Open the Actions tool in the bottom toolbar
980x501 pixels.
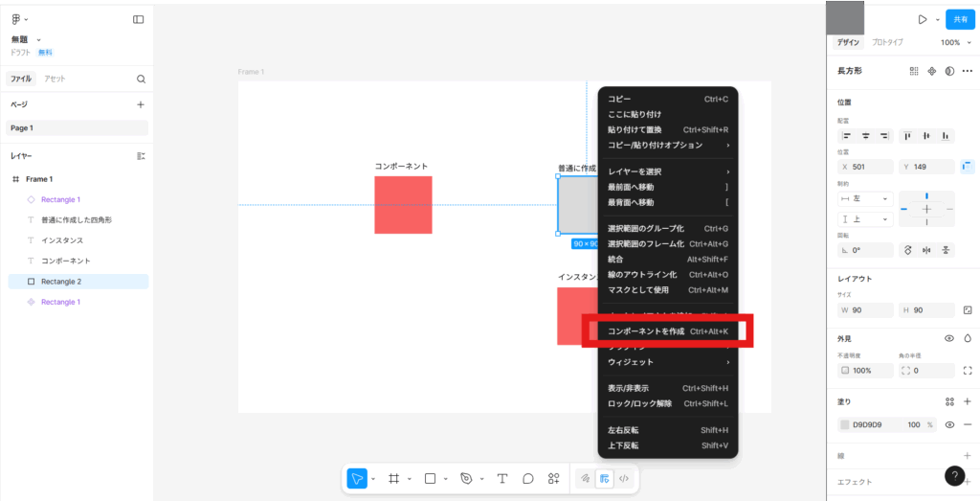click(x=553, y=478)
